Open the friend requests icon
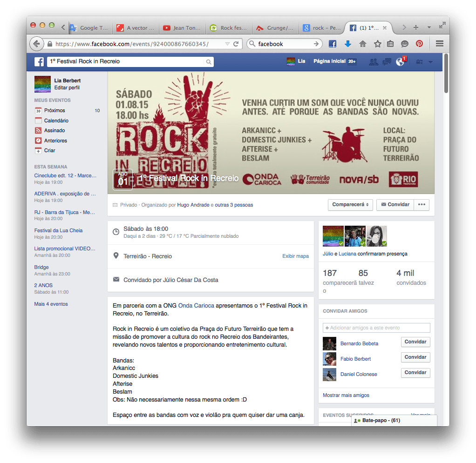 coord(373,62)
